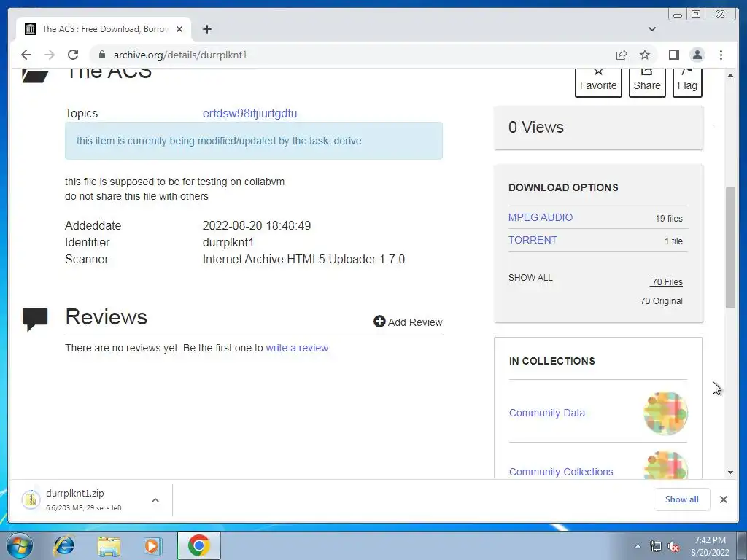Click the Show all downloads button
The width and height of the screenshot is (747, 560).
[682, 499]
